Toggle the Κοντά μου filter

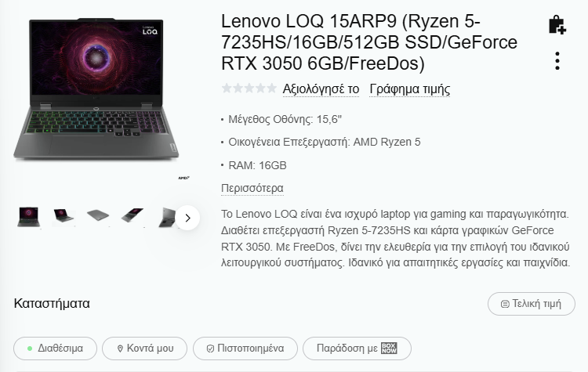144,349
